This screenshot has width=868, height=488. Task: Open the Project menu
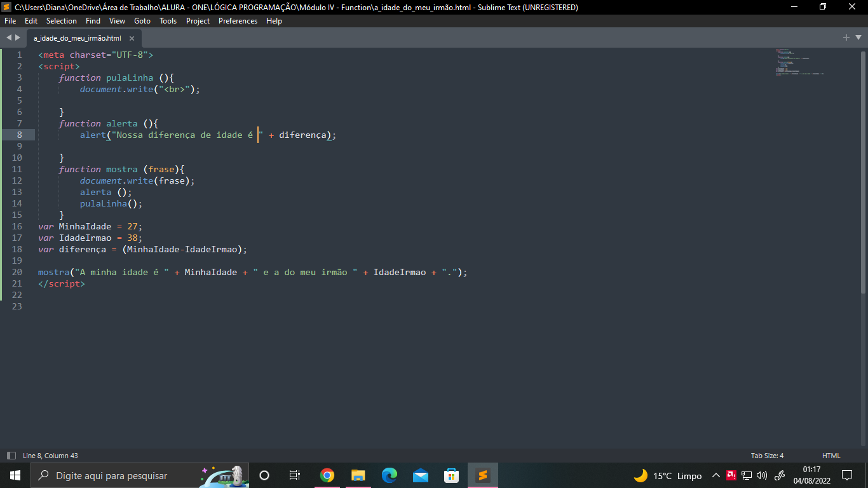(x=198, y=21)
